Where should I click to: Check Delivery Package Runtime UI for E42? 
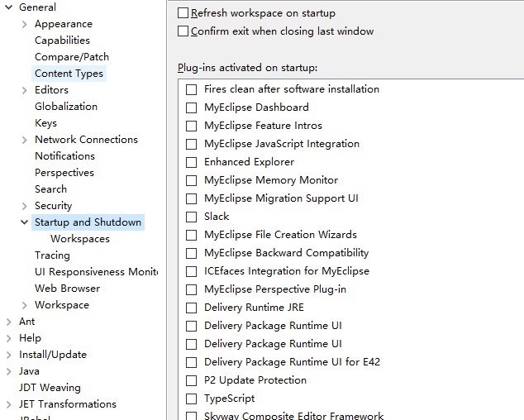point(191,362)
